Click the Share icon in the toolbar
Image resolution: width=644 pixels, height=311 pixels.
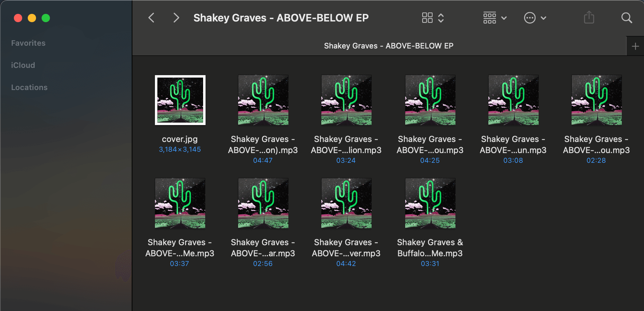[x=589, y=17]
